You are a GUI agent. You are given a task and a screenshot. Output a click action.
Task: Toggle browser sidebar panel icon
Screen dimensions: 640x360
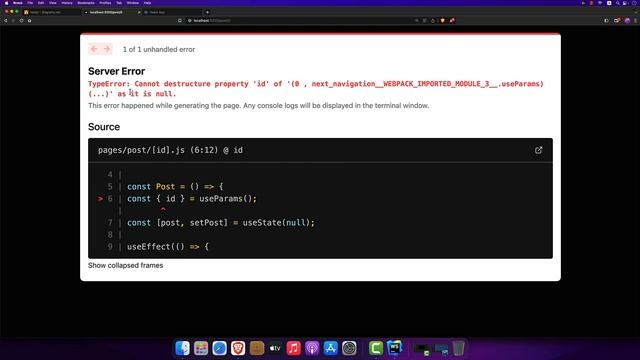pos(607,20)
